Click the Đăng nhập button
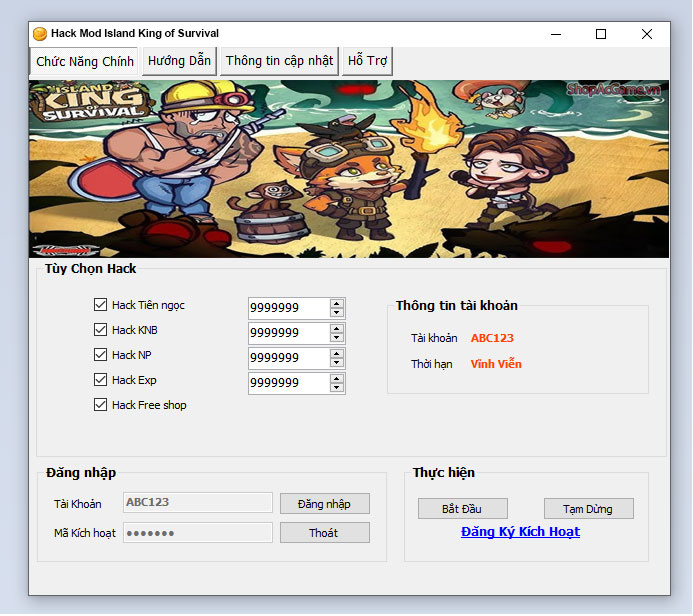The image size is (693, 616). click(x=325, y=504)
